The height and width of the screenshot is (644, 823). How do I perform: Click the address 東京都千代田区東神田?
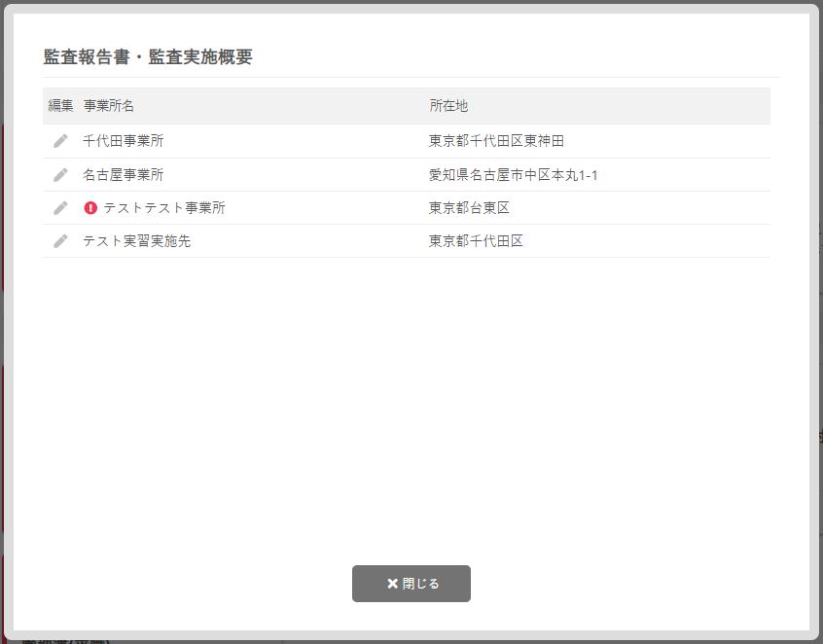coord(496,141)
